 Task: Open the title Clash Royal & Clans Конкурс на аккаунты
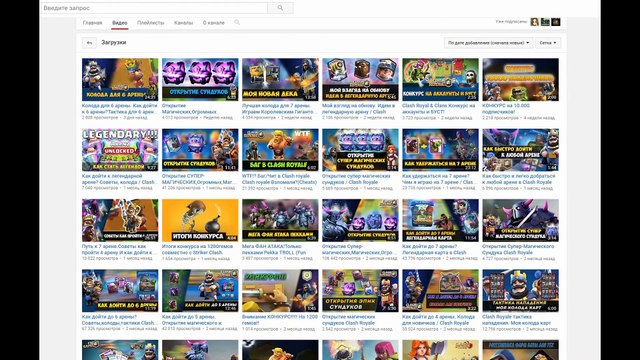click(439, 109)
